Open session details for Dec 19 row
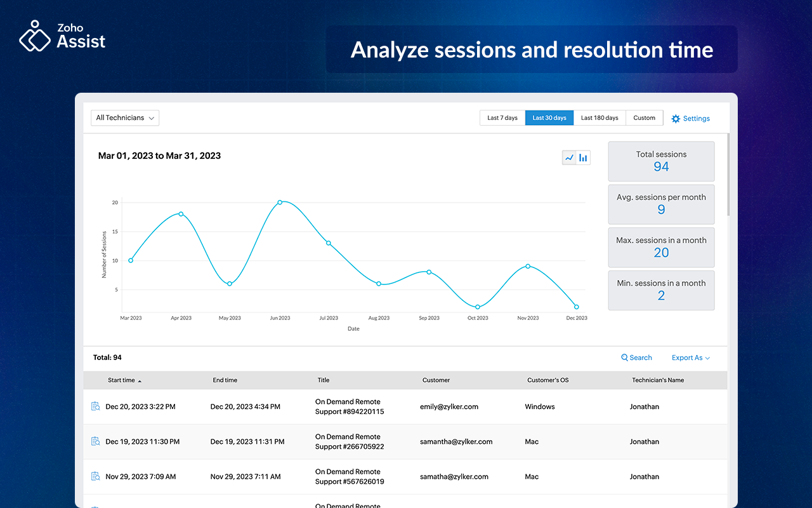Image resolution: width=812 pixels, height=508 pixels. click(x=96, y=441)
